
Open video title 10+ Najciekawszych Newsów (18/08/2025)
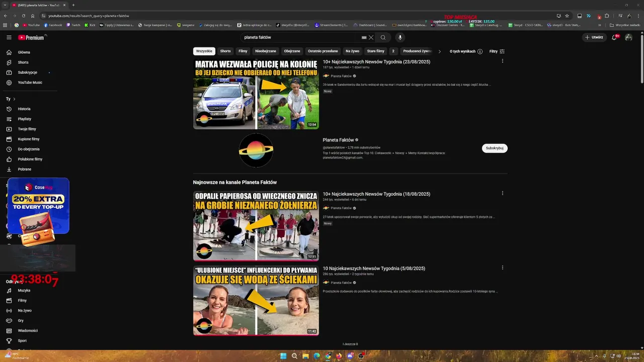(376, 194)
